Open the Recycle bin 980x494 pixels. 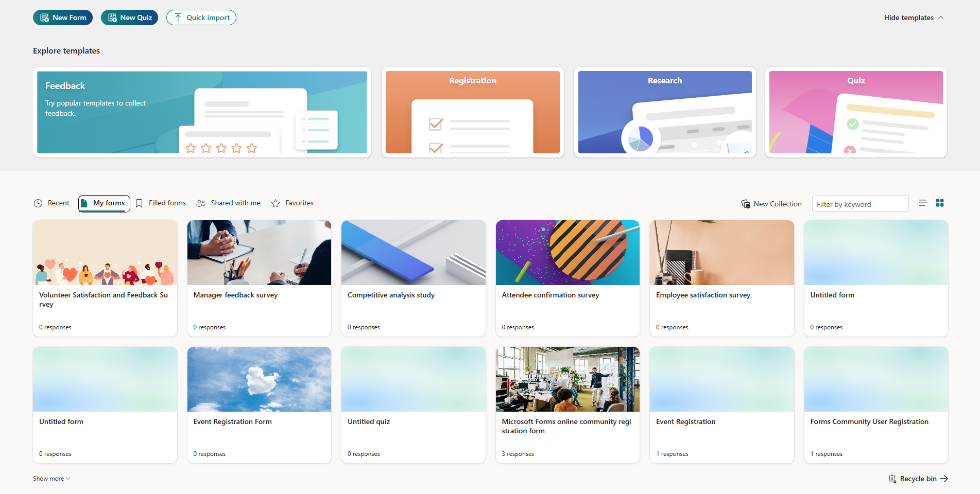(918, 479)
